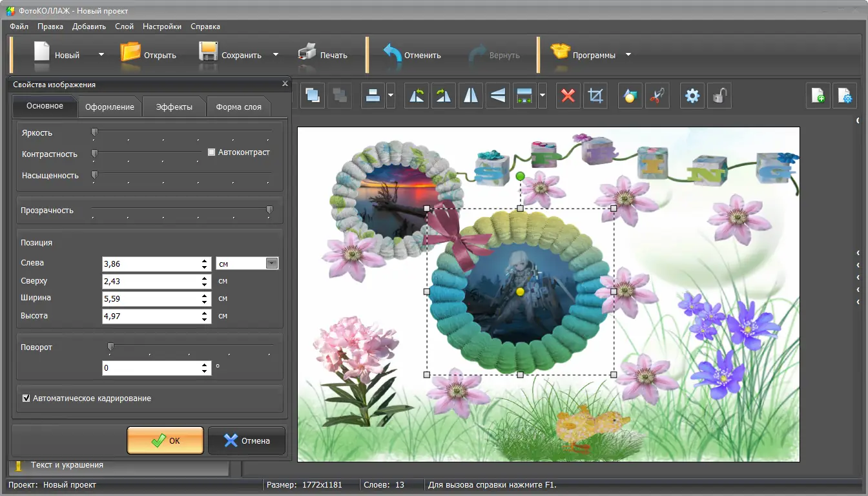Click the rotate left icon

417,96
